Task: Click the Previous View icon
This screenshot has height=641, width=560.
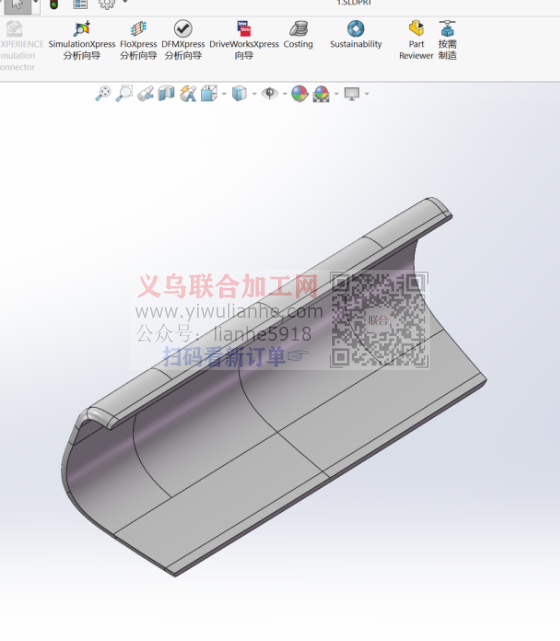Action: 145,94
